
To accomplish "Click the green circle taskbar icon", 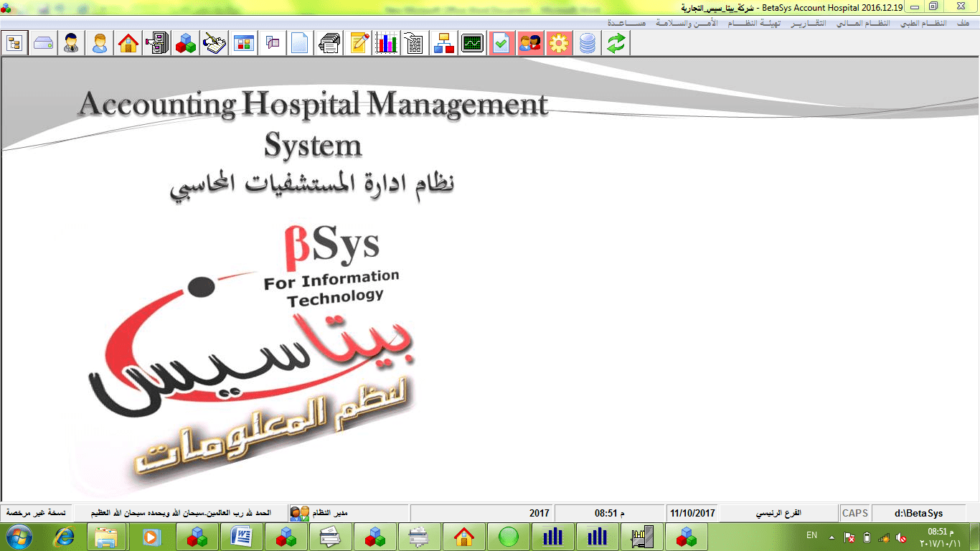I will pyautogui.click(x=509, y=536).
